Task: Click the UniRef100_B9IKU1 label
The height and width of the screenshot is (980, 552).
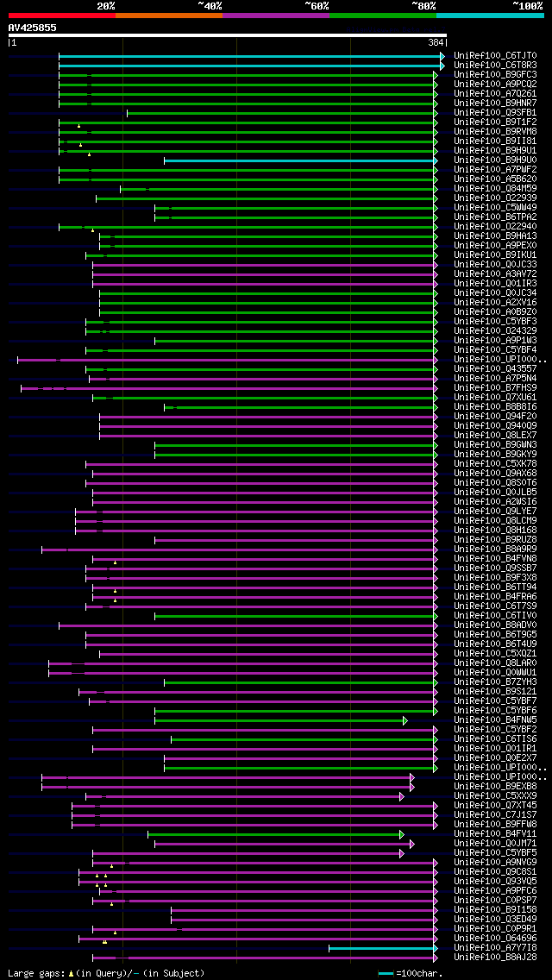Action: pyautogui.click(x=495, y=255)
